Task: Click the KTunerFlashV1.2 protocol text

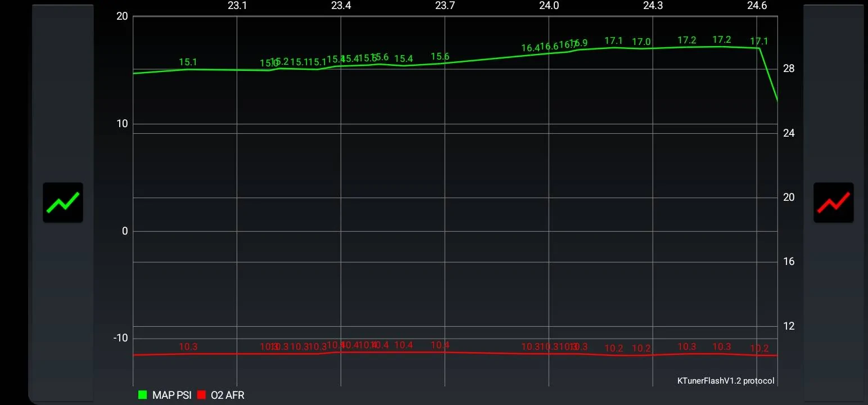Action: click(x=725, y=381)
